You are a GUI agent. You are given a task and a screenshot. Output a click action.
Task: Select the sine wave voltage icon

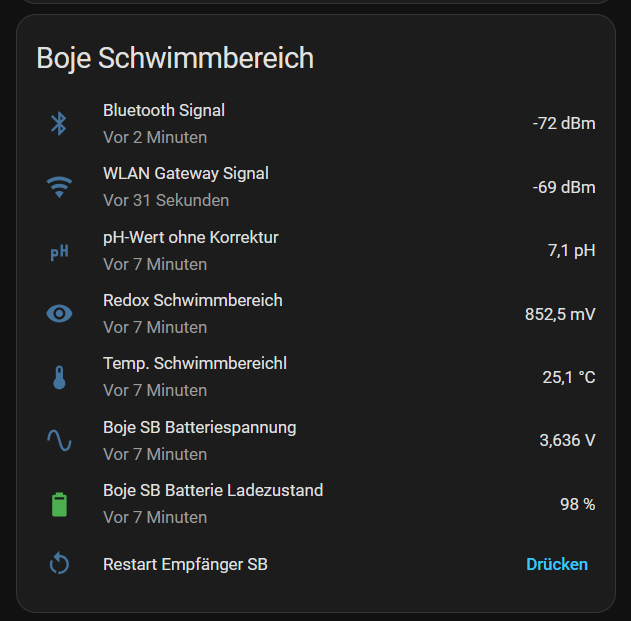[x=59, y=440]
